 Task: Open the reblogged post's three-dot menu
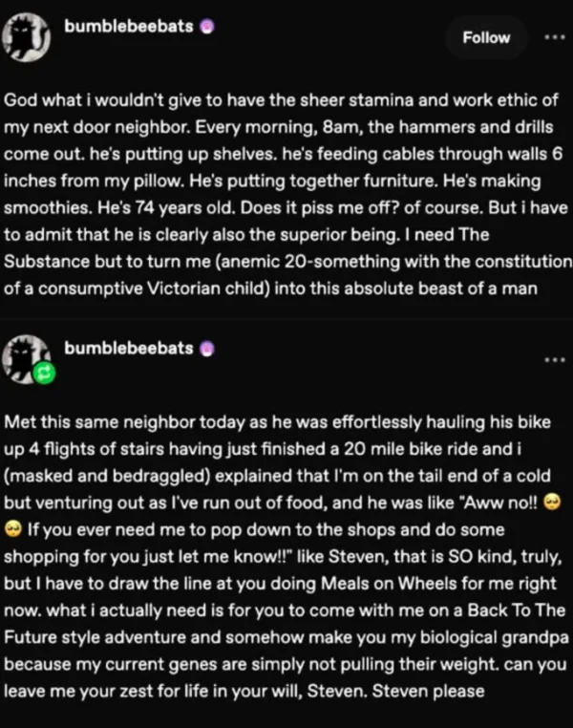click(554, 360)
